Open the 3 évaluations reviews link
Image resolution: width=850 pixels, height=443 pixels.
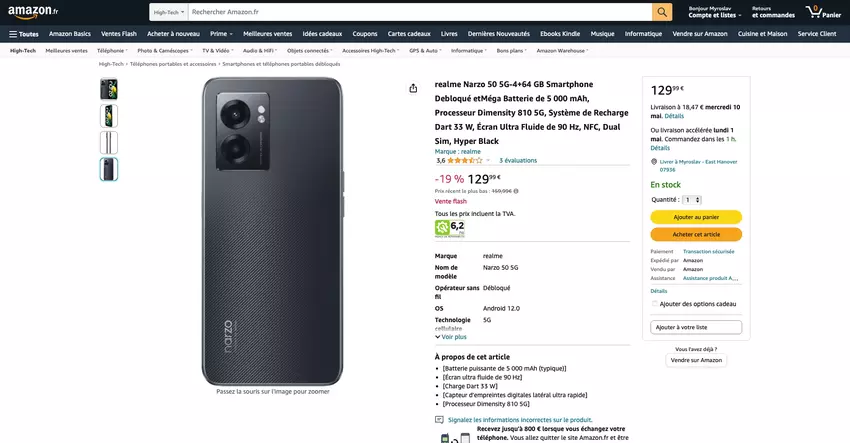[x=518, y=160]
